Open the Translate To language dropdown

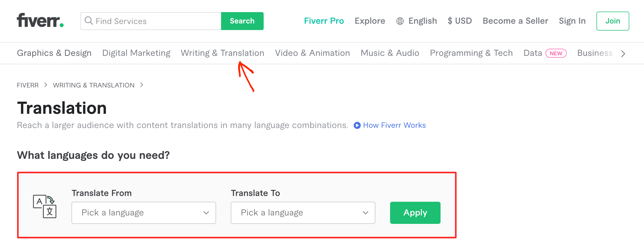point(303,213)
